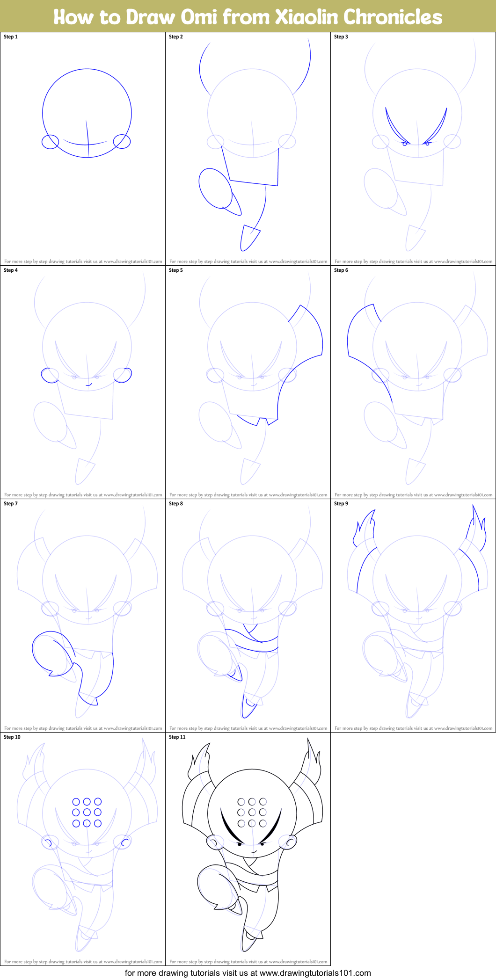Click the tutorial credit line under Step 1
This screenshot has width=496, height=980.
tap(83, 261)
